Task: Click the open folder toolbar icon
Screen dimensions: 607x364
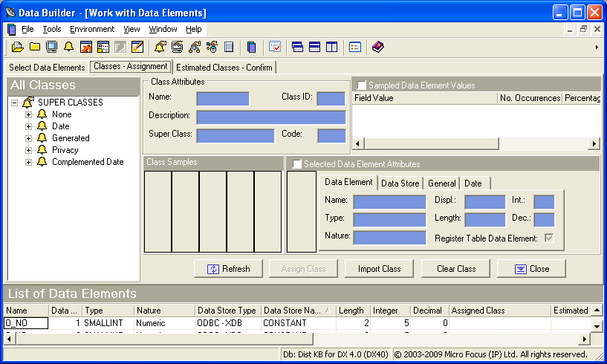Action: [18, 47]
